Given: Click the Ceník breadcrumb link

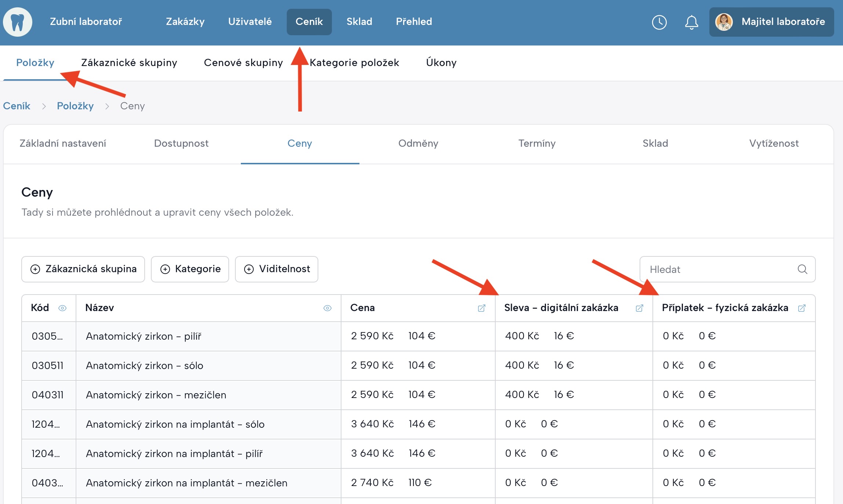Looking at the screenshot, I should tap(17, 106).
